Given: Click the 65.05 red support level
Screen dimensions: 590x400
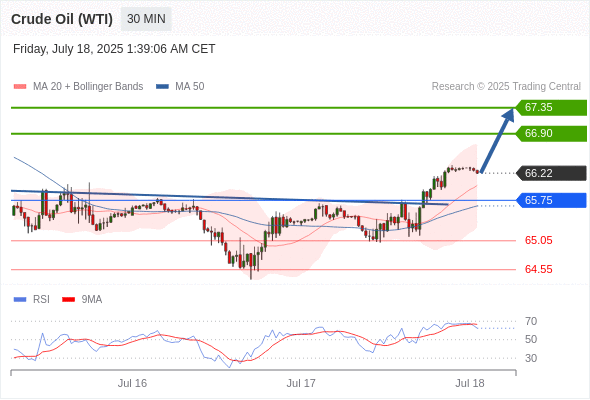Looking at the screenshot, I should coord(538,240).
